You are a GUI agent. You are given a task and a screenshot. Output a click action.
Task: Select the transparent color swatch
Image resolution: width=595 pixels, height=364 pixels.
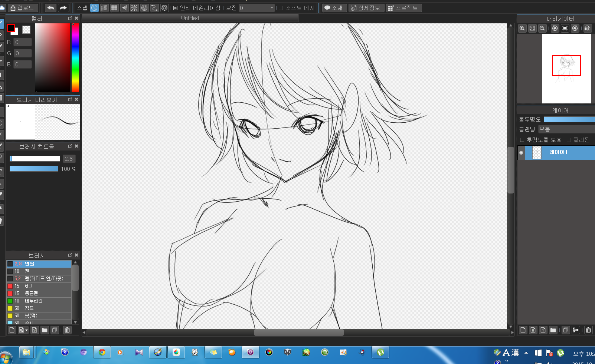(26, 30)
